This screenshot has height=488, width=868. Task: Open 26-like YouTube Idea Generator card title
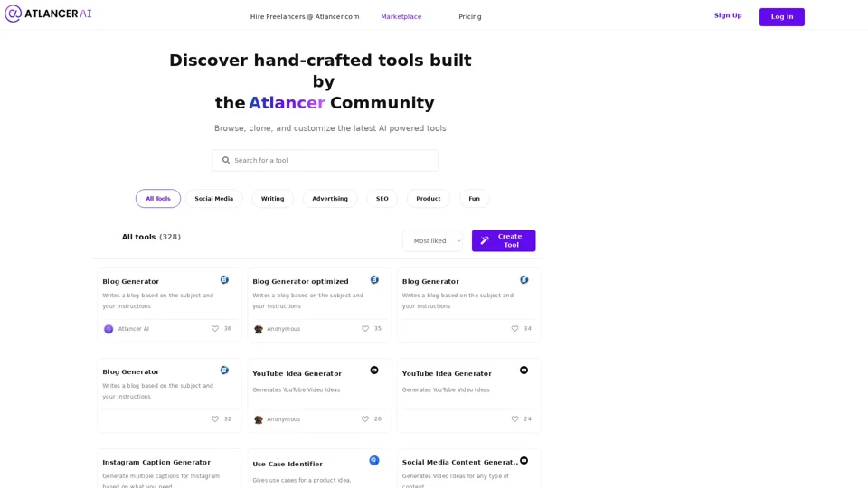click(297, 373)
